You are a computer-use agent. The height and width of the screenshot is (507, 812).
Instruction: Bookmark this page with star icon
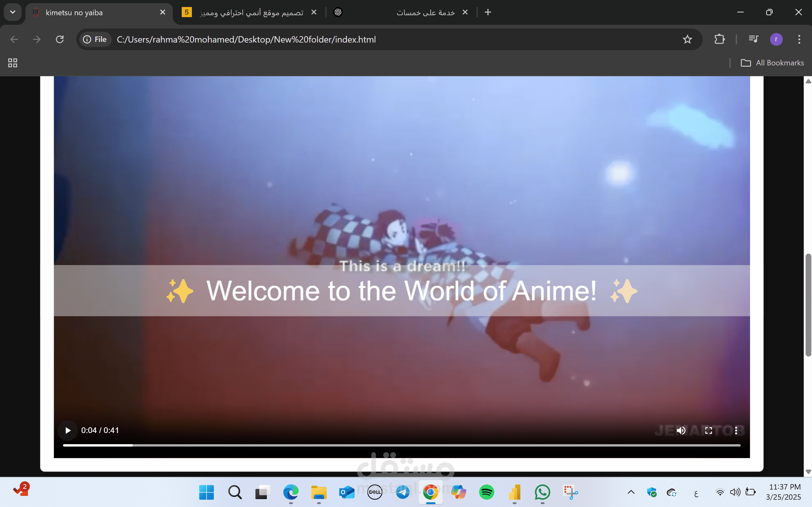point(687,40)
